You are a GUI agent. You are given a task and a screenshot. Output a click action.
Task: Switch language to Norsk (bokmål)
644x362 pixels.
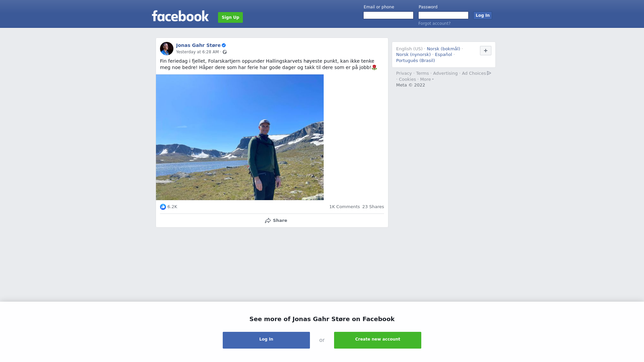tap(443, 49)
